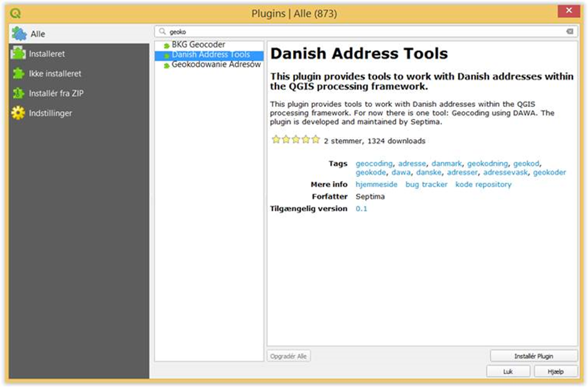Click the Indstillinger gear icon
Image resolution: width=588 pixels, height=387 pixels.
(x=19, y=113)
